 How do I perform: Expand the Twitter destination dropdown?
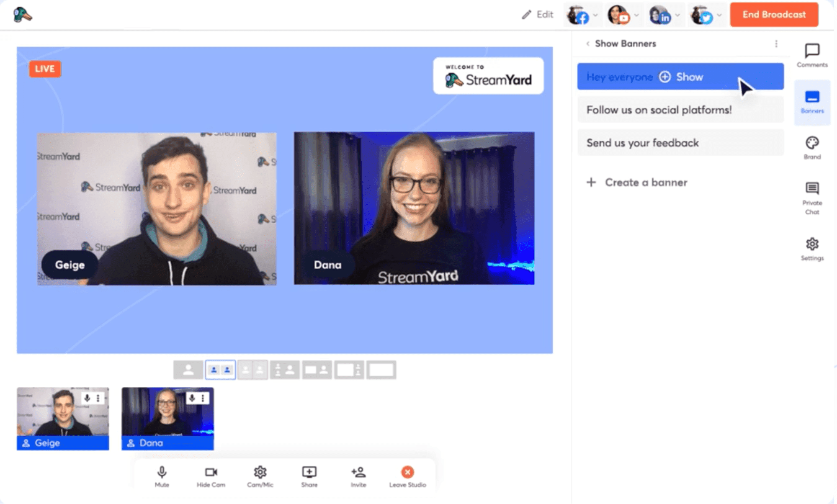tap(719, 15)
